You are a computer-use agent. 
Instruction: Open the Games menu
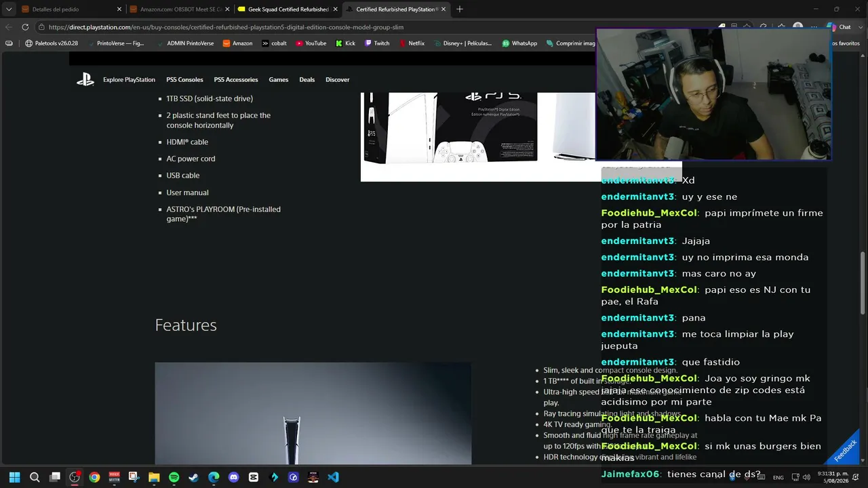pos(279,79)
